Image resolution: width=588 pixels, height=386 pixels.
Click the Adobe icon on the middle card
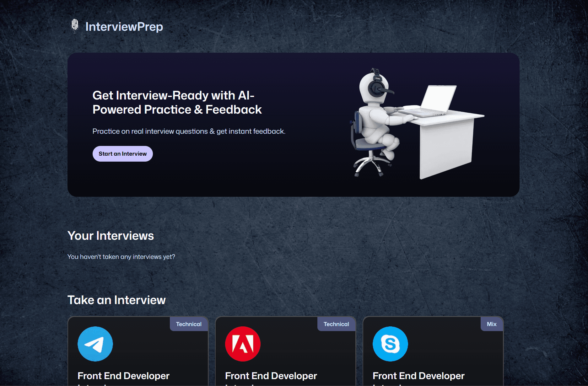(242, 344)
